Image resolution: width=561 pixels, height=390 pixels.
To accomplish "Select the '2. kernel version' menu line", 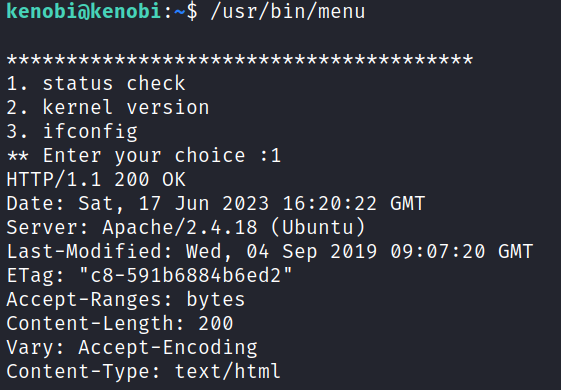I will [108, 107].
